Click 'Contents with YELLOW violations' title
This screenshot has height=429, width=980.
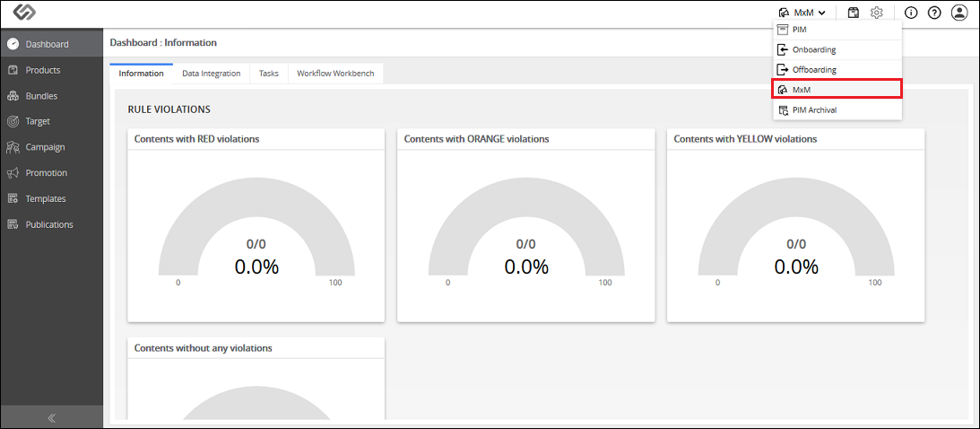coord(745,139)
